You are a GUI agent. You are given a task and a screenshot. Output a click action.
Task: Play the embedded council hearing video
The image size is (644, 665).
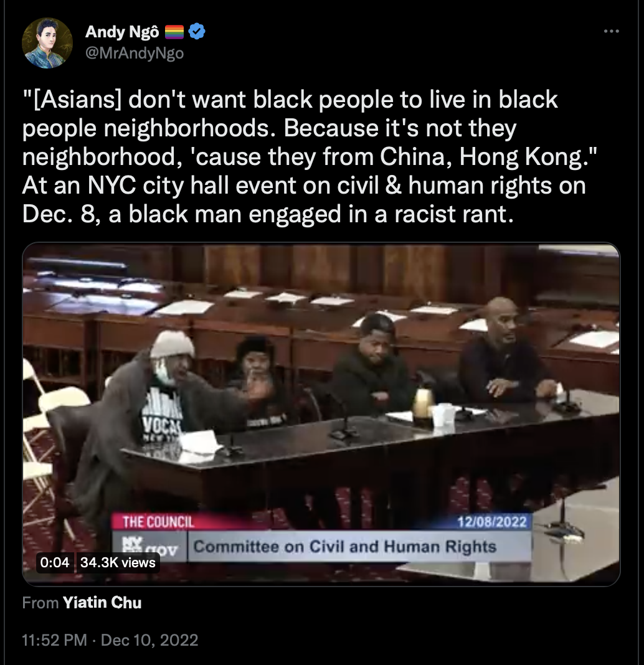pyautogui.click(x=321, y=414)
